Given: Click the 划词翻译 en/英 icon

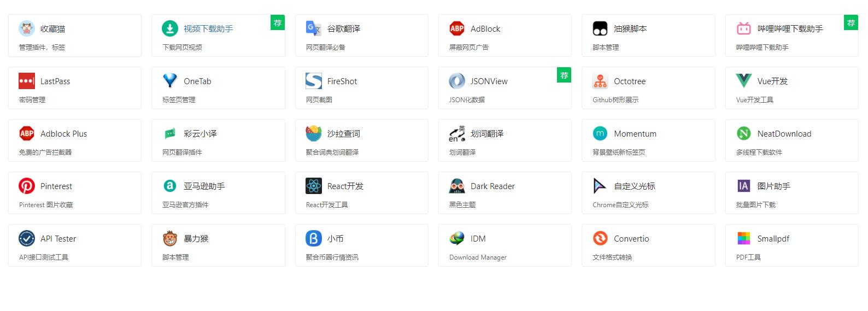Looking at the screenshot, I should tap(457, 133).
